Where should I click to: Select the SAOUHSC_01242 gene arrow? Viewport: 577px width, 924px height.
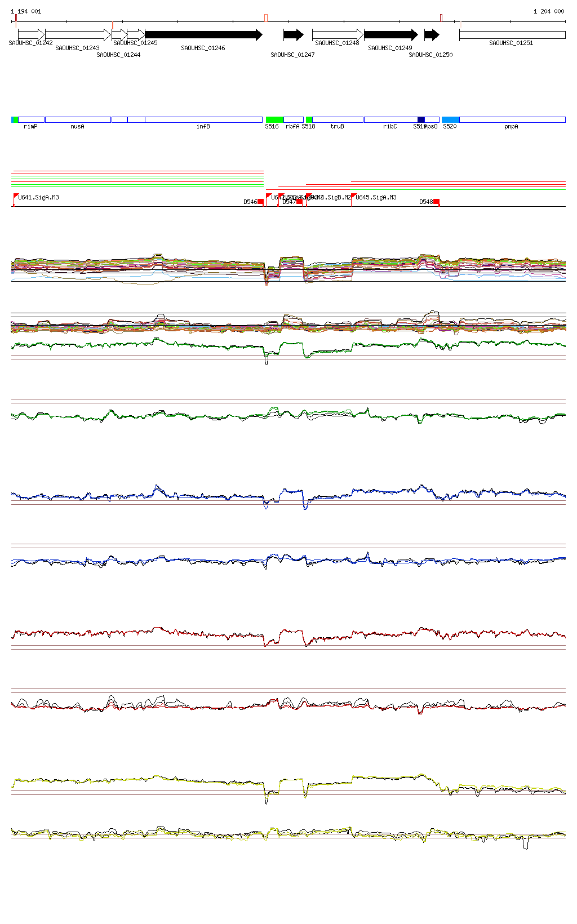[31, 35]
